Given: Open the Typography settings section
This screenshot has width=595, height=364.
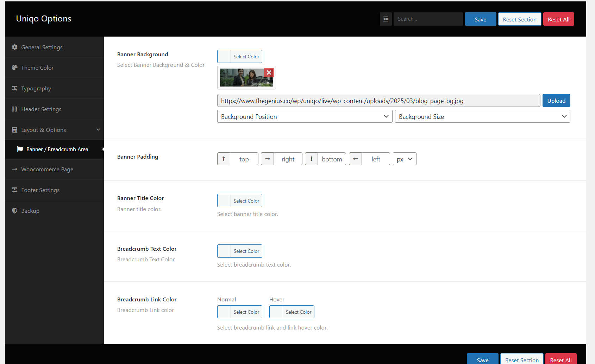Looking at the screenshot, I should click(x=36, y=88).
